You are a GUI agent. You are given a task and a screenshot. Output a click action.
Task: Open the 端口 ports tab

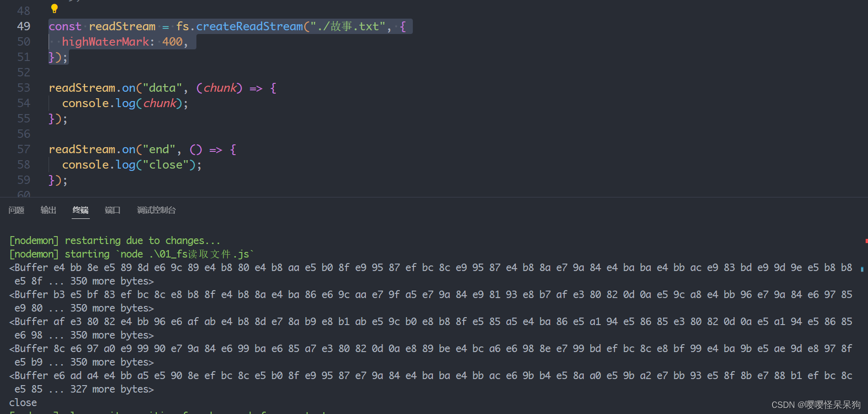113,210
